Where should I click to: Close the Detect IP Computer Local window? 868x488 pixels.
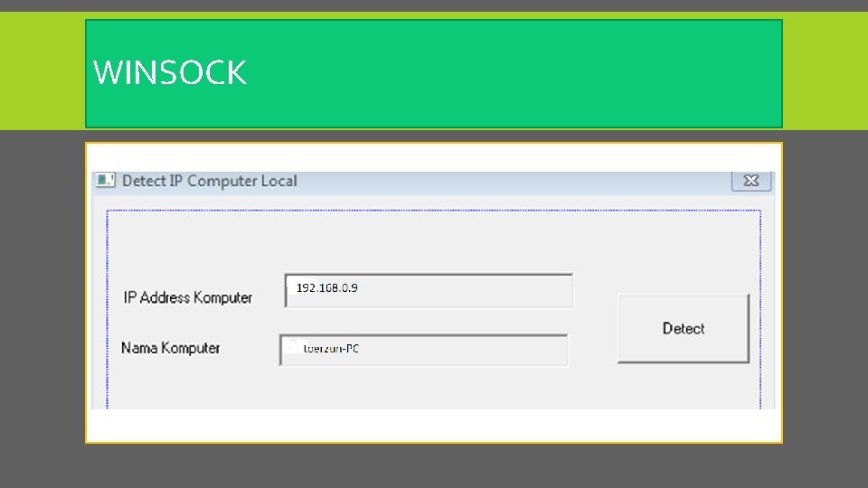pos(751,181)
